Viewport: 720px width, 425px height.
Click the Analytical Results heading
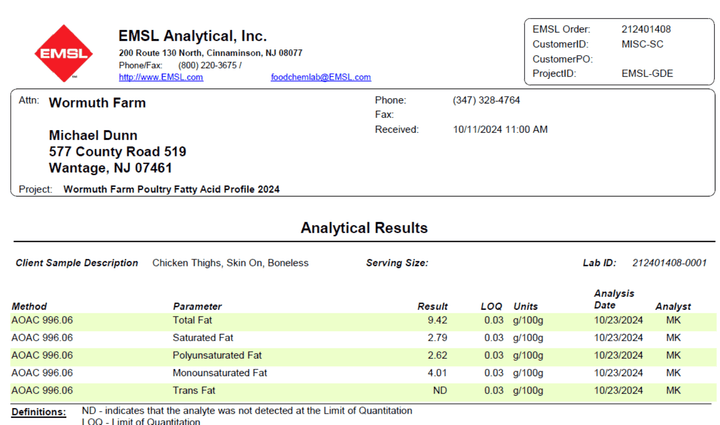[364, 228]
